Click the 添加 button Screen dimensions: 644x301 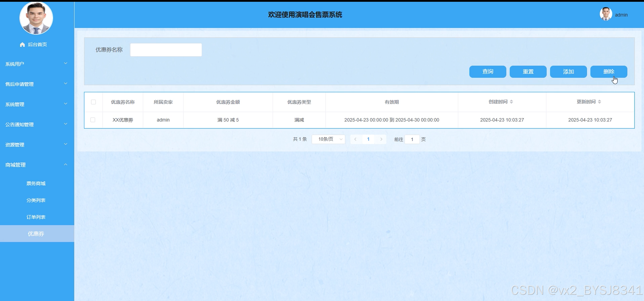(x=568, y=72)
